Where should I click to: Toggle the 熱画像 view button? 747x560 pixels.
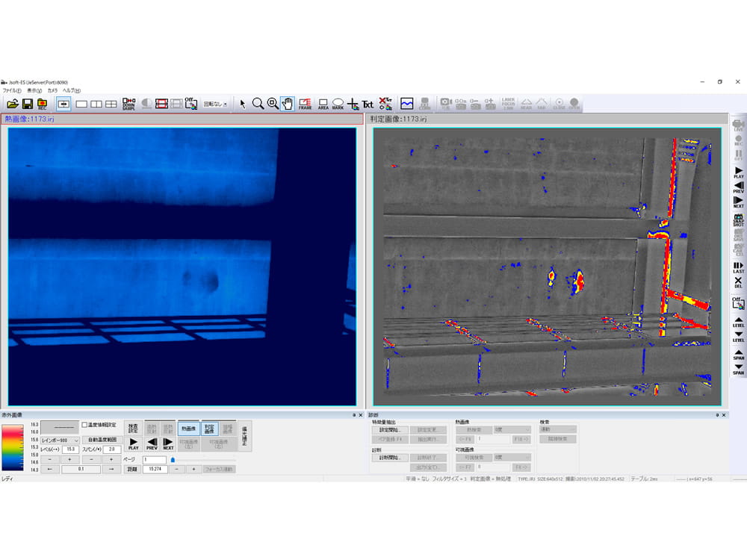[189, 429]
